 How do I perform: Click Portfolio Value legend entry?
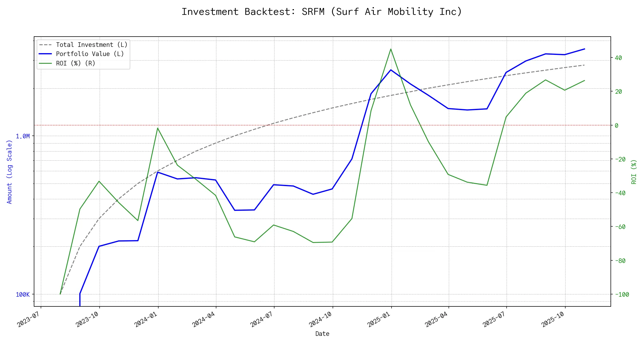tap(90, 54)
